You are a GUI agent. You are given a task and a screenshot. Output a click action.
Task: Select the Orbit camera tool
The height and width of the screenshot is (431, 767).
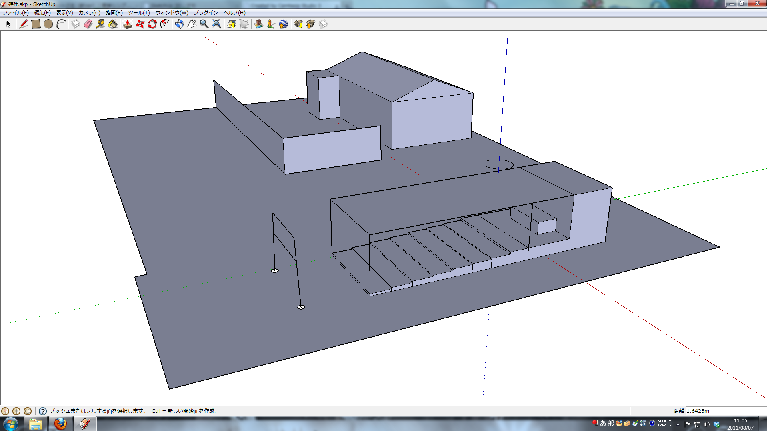pyautogui.click(x=179, y=24)
